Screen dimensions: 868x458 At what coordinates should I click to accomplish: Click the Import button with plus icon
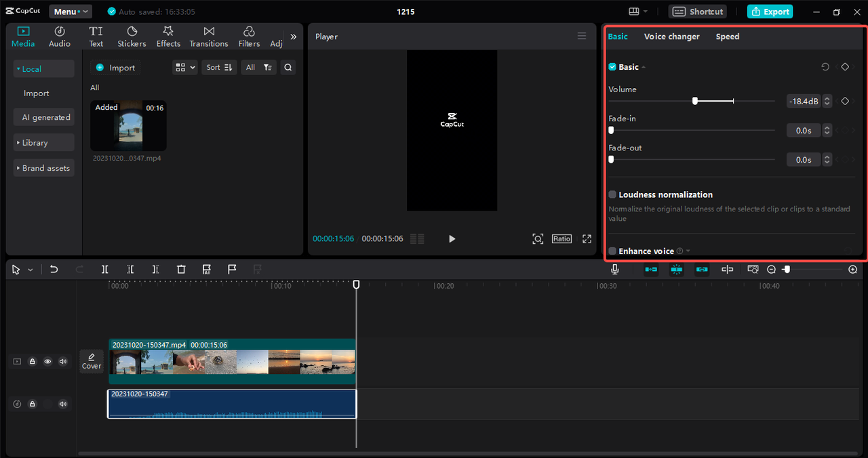115,68
